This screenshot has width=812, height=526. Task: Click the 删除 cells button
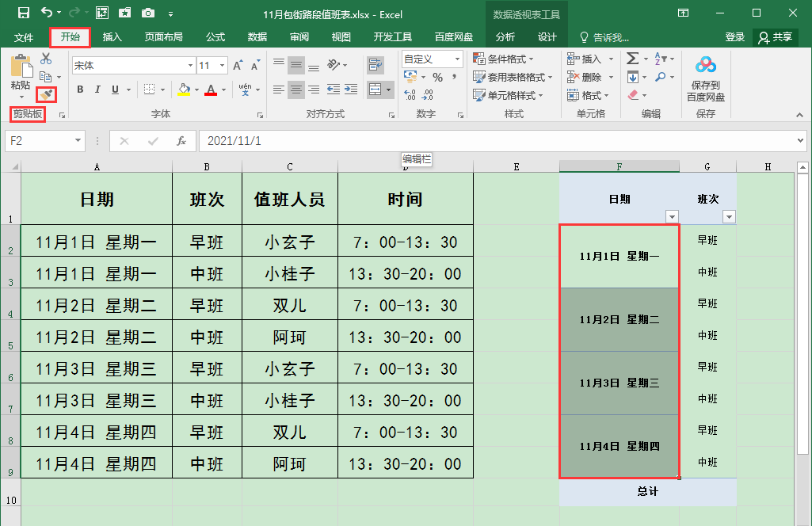[x=590, y=77]
